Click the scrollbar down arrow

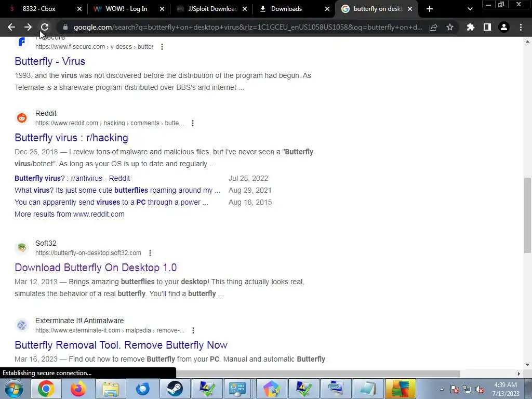click(527, 365)
